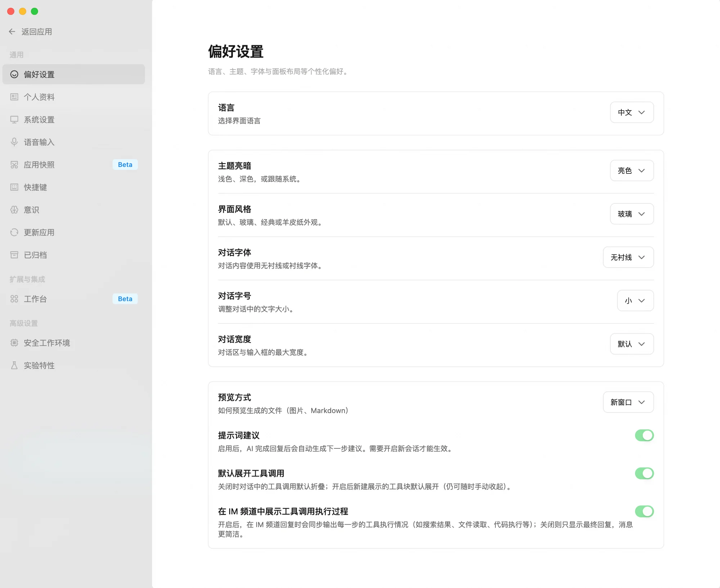Toggle the IM 频道 tool execution display switch

(644, 511)
